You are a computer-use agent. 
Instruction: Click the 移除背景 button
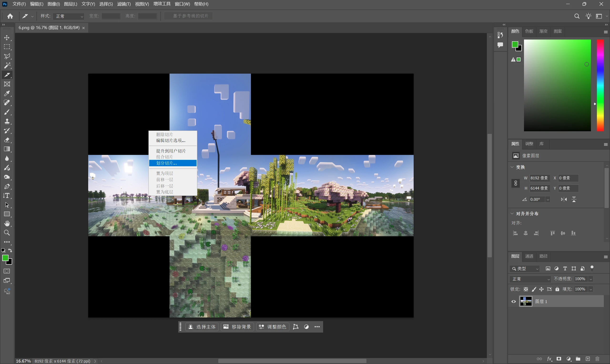click(x=237, y=327)
